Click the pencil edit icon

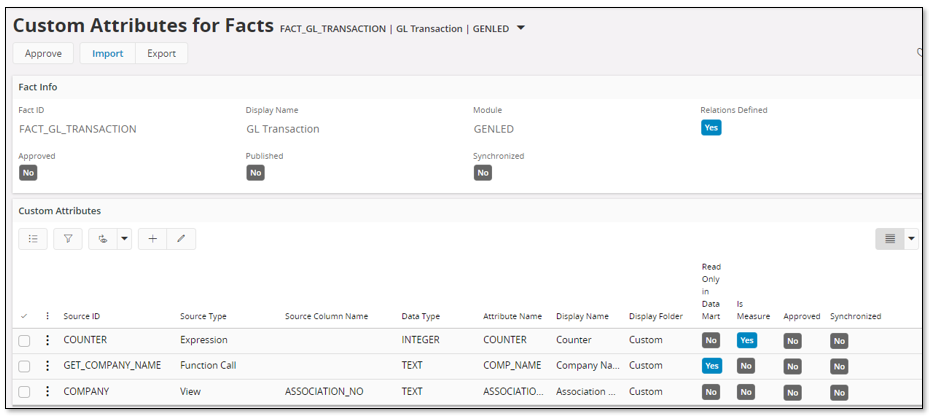[x=181, y=239]
